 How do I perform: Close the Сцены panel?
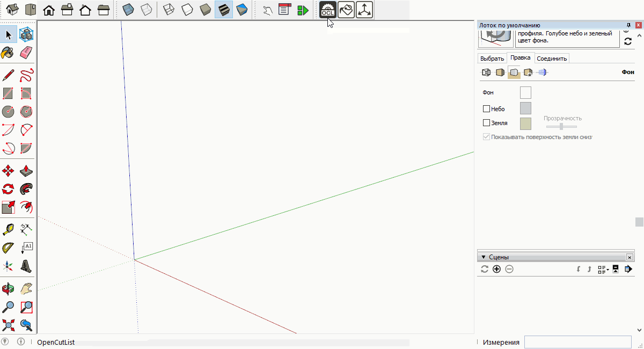coord(630,257)
